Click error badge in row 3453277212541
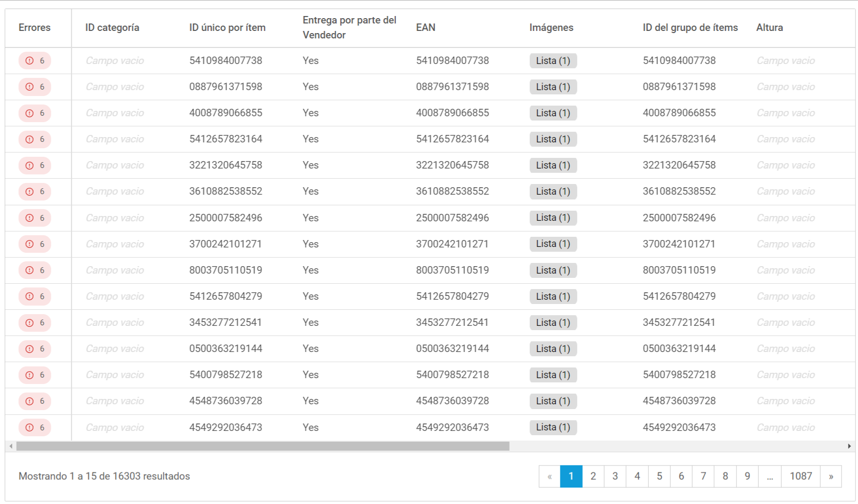Image resolution: width=858 pixels, height=504 pixels. click(35, 323)
